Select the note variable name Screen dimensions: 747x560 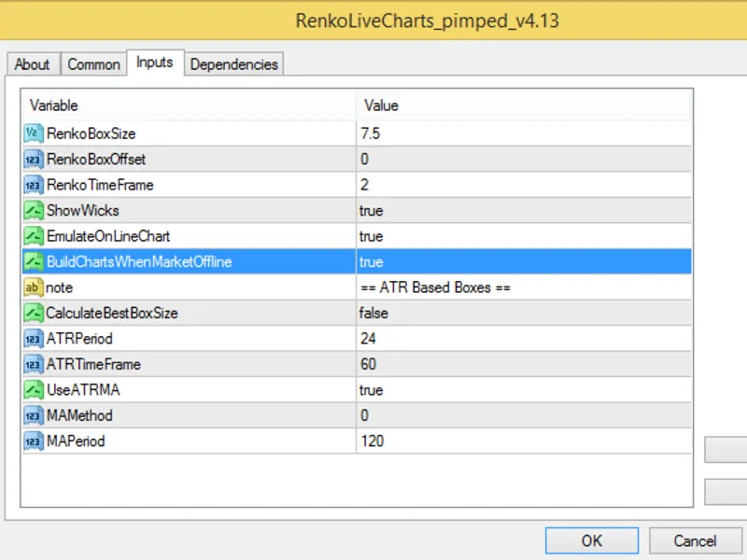59,287
